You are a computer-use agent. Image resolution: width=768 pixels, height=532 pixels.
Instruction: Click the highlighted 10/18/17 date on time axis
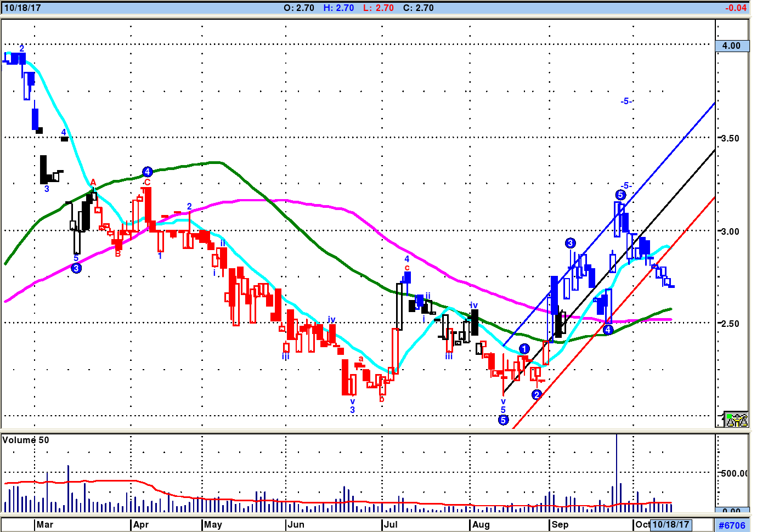pos(670,524)
